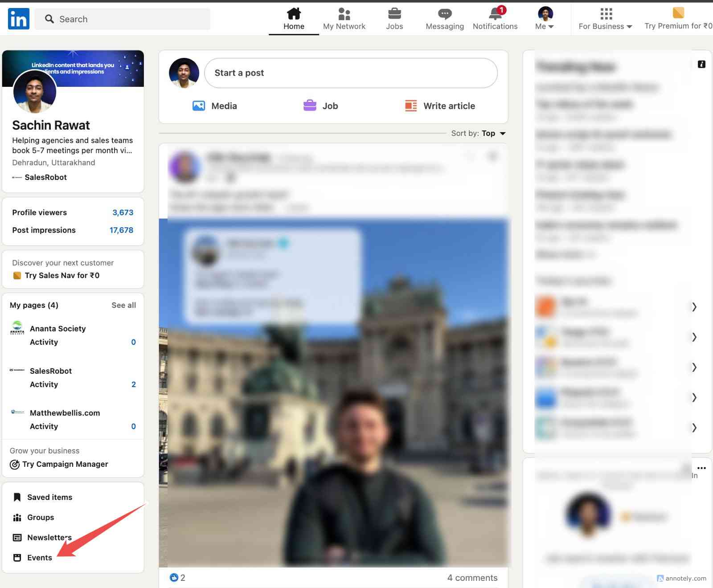Open the Jobs section icon
The image size is (713, 588).
click(394, 14)
